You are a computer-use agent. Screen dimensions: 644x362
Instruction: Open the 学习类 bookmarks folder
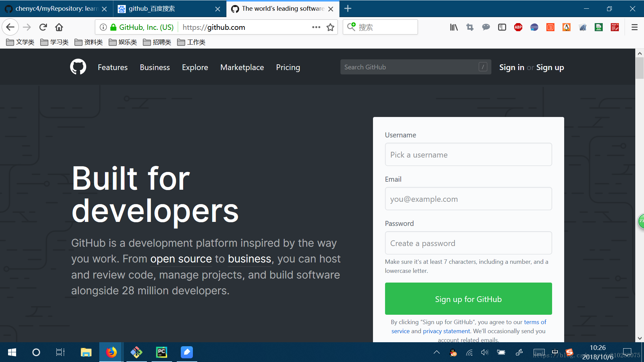click(55, 42)
